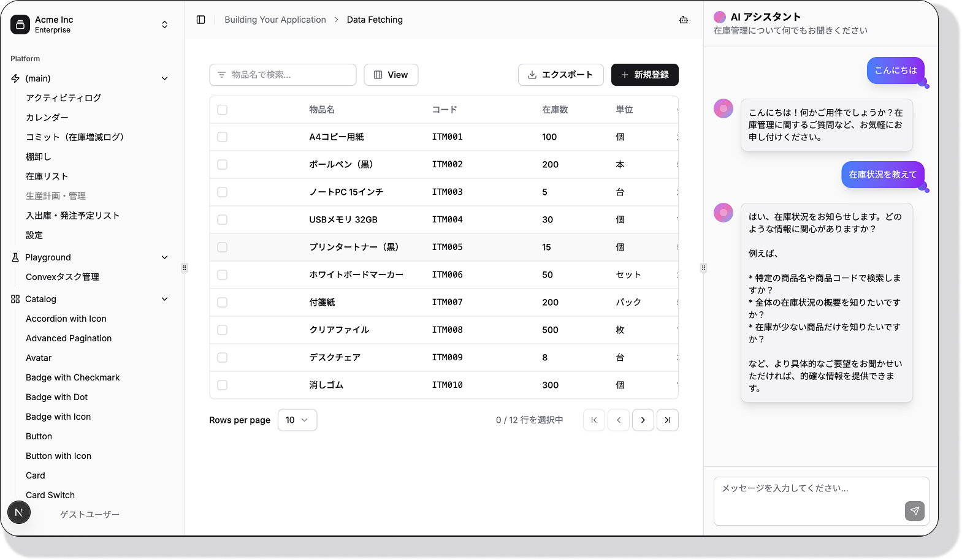Click the View columns button

[x=391, y=75]
